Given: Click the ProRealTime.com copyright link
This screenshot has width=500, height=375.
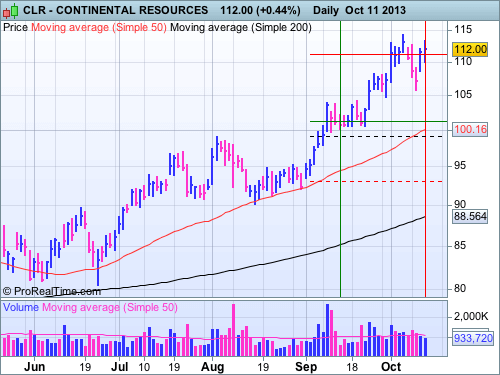Looking at the screenshot, I should pyautogui.click(x=52, y=291).
